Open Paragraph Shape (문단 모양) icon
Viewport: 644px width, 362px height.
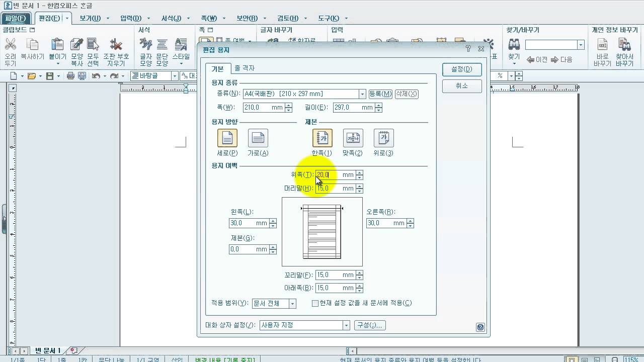(x=162, y=45)
